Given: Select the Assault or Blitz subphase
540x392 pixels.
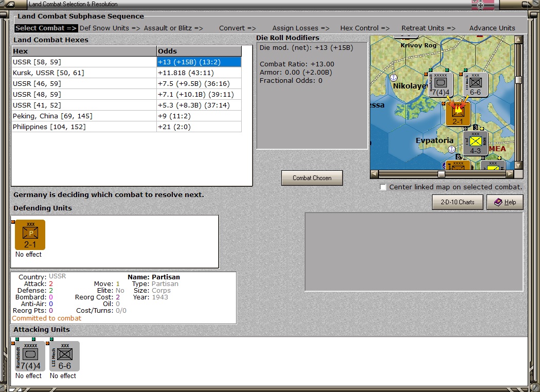Looking at the screenshot, I should pyautogui.click(x=173, y=28).
